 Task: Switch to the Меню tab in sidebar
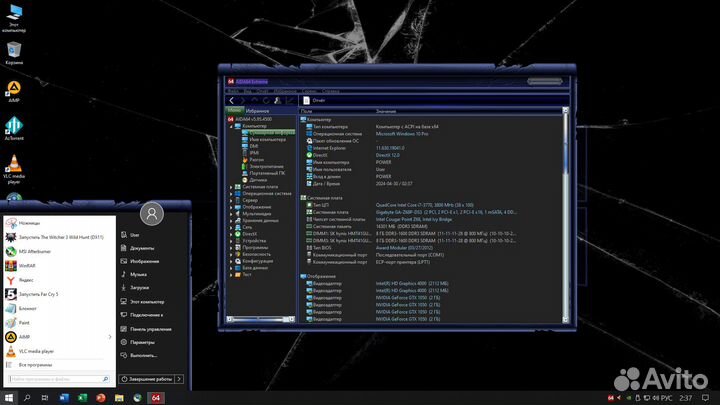234,111
